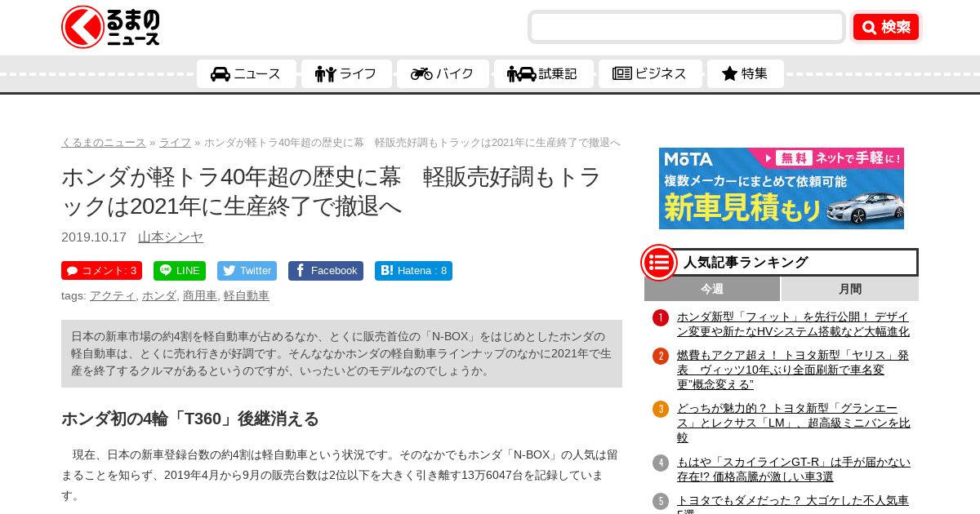
Task: Click the くるまのニュース breadcrumb link
Action: click(x=104, y=142)
